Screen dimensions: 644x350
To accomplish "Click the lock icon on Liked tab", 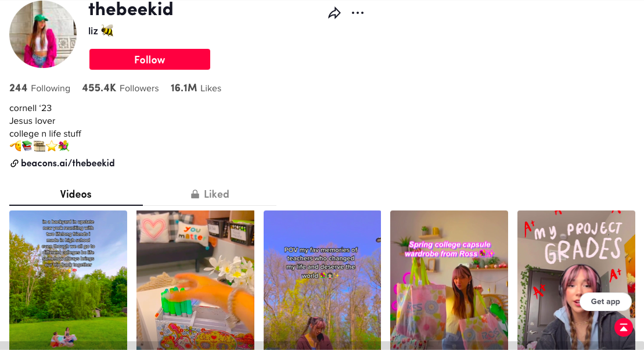I will (195, 194).
